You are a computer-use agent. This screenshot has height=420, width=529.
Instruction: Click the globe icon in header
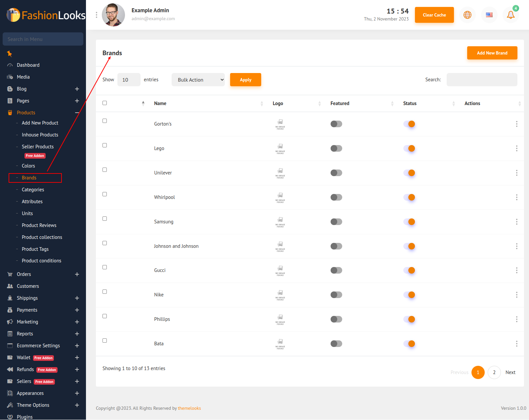467,15
